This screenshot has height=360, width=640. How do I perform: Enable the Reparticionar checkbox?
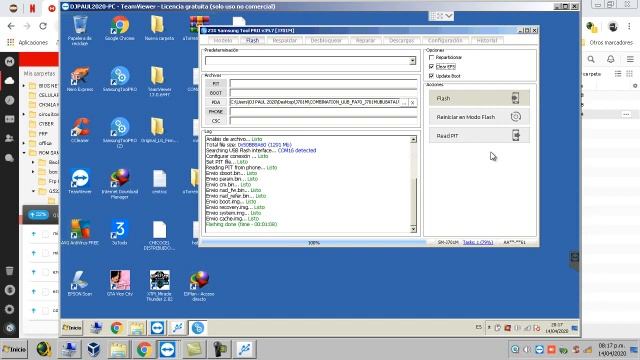[x=431, y=58]
